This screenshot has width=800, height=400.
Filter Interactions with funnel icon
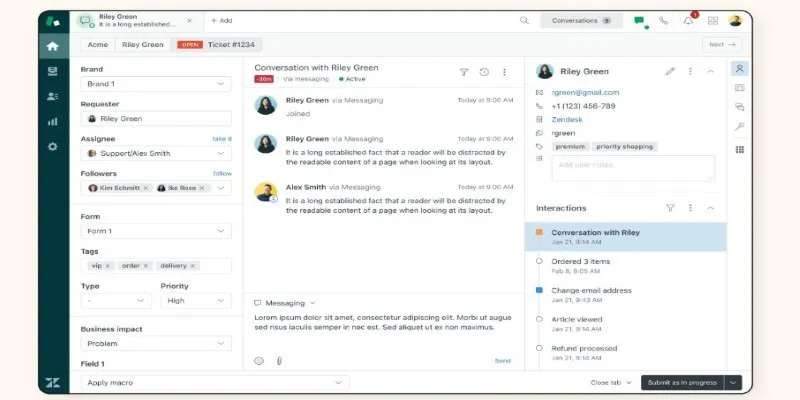(670, 208)
